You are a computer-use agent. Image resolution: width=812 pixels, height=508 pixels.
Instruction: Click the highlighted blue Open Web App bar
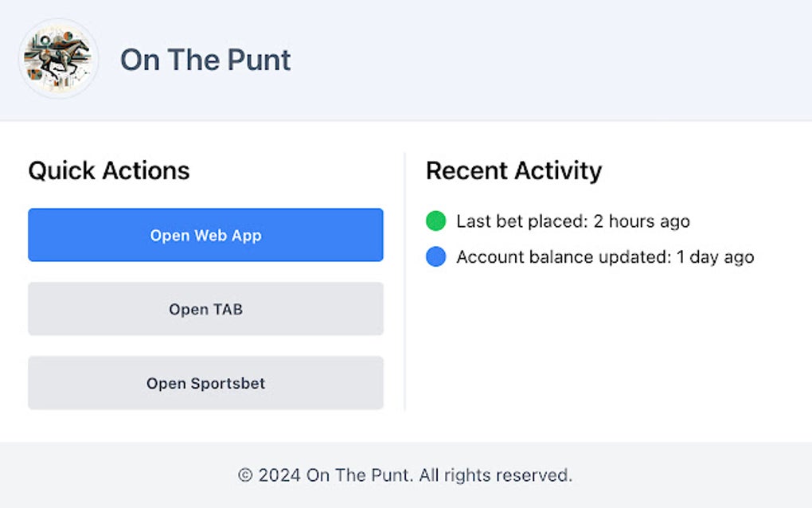(x=205, y=235)
